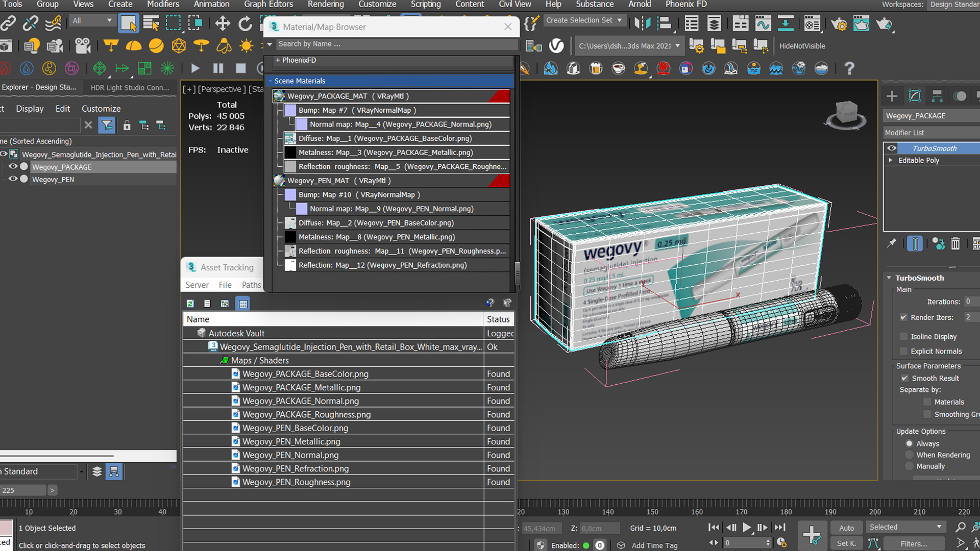Check Separate by Materials

coord(927,402)
